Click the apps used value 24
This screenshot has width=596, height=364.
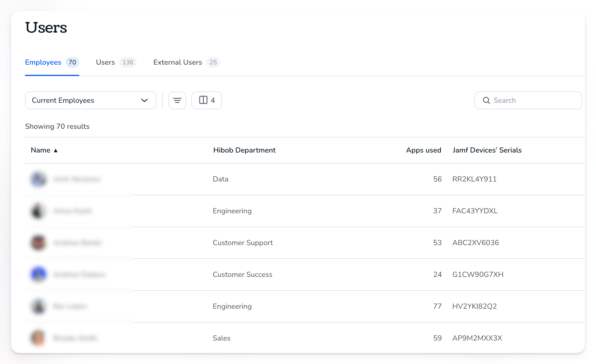click(x=437, y=275)
